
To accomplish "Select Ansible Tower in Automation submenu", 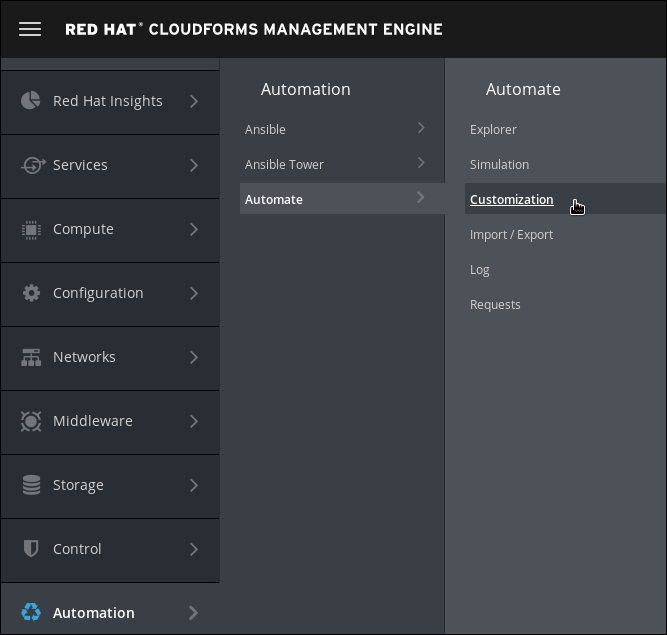I will [342, 164].
